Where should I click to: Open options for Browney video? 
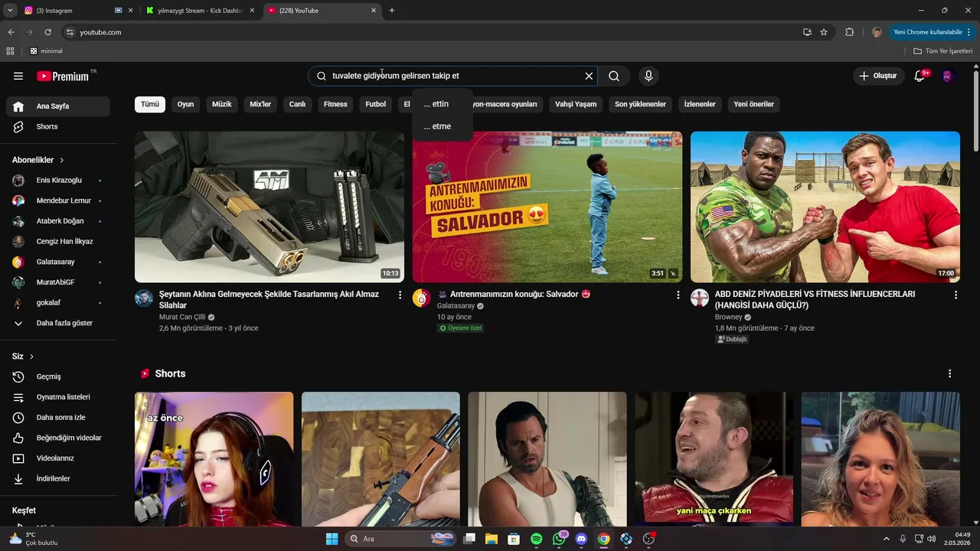955,295
